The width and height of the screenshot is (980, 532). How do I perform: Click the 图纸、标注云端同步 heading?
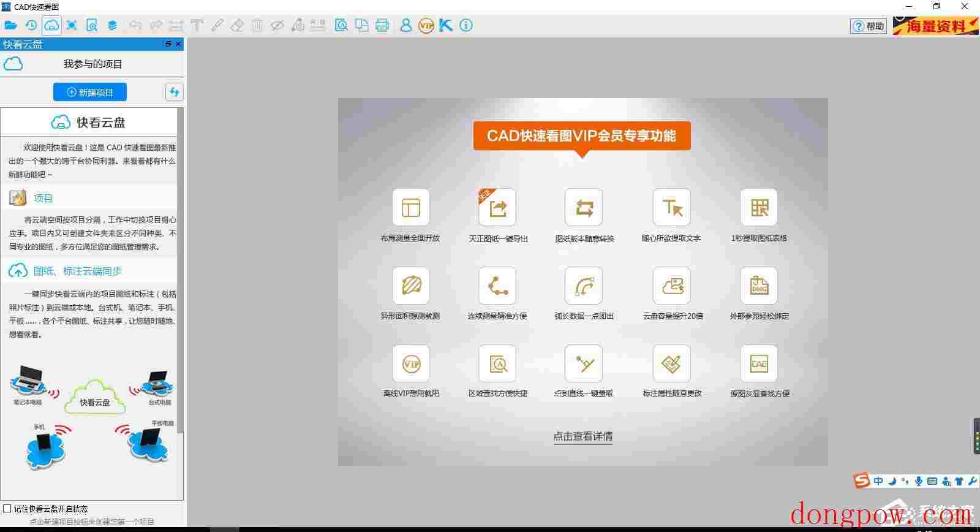point(78,271)
